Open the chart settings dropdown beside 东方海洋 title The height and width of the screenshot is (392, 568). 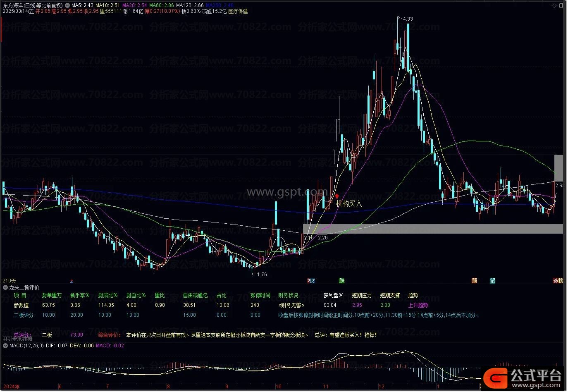click(x=67, y=5)
